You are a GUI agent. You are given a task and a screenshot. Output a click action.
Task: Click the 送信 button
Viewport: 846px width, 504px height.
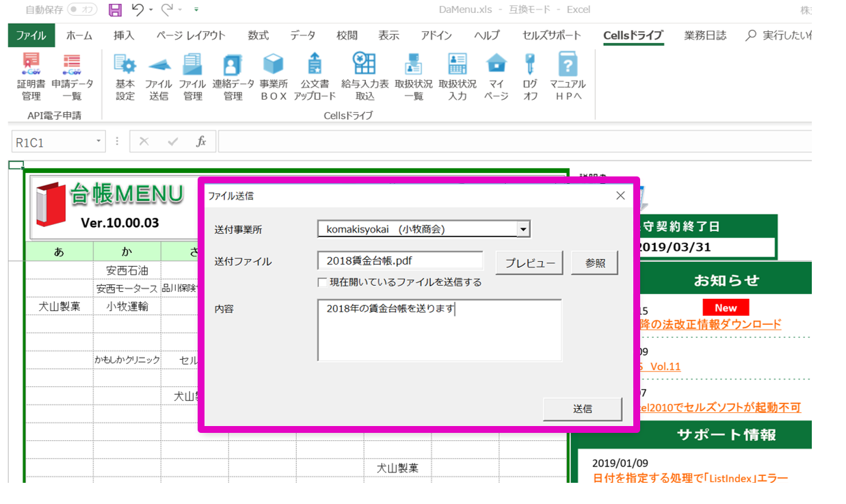pos(582,409)
